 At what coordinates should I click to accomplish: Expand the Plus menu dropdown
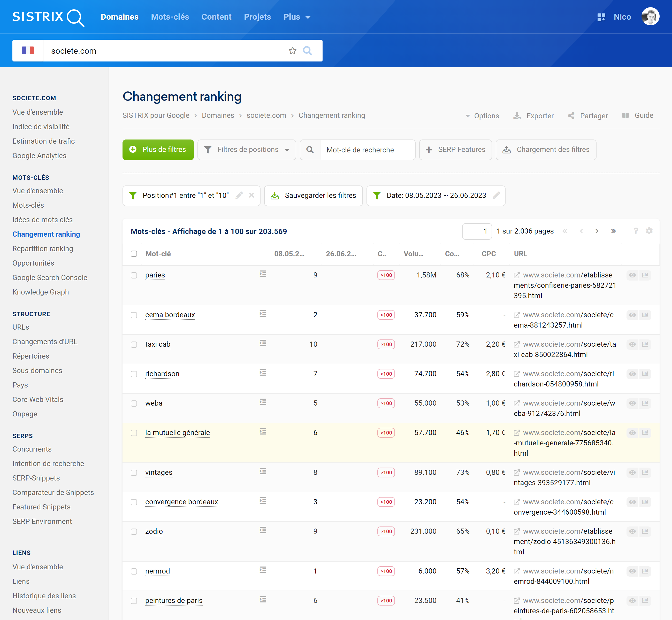[297, 17]
